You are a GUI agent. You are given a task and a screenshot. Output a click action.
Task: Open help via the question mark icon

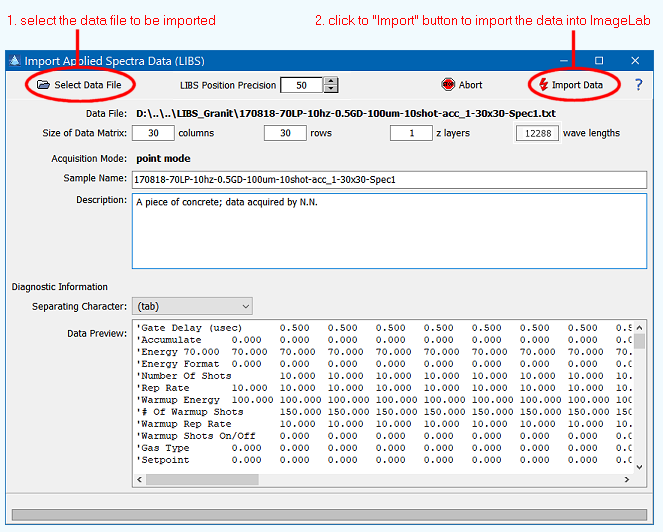pos(638,85)
